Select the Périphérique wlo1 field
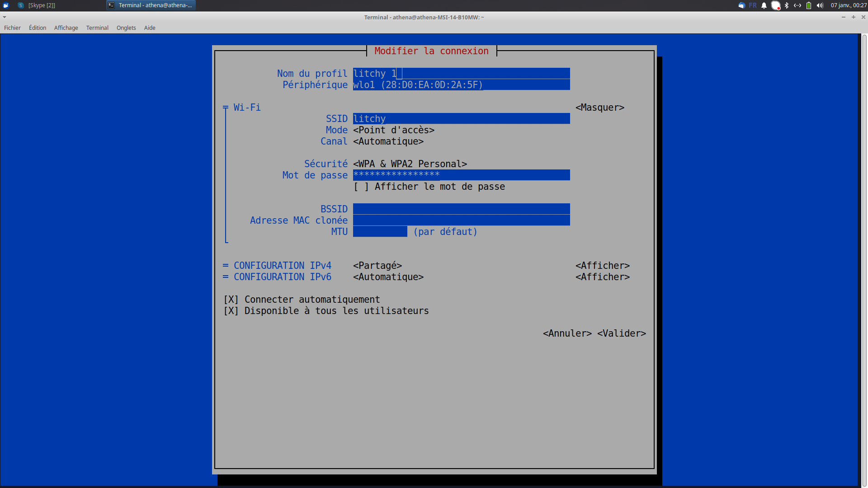 click(x=461, y=84)
